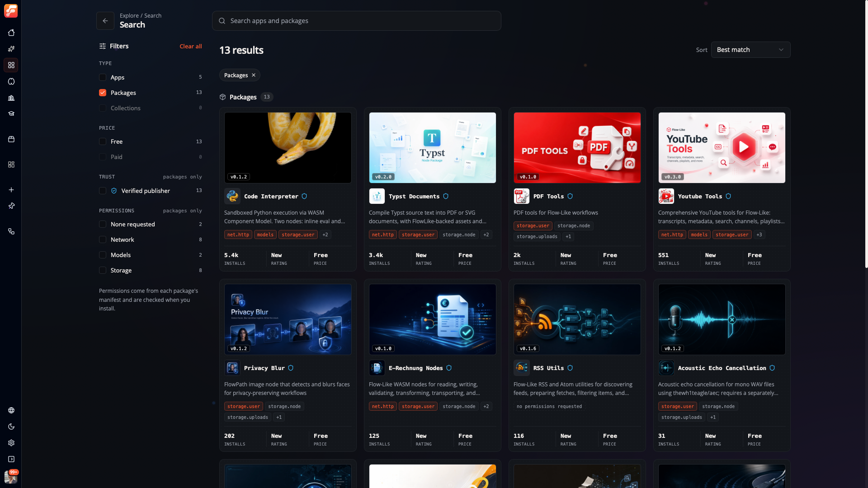The width and height of the screenshot is (868, 488).
Task: Click the Code Interpreter verified badge
Action: click(x=304, y=196)
